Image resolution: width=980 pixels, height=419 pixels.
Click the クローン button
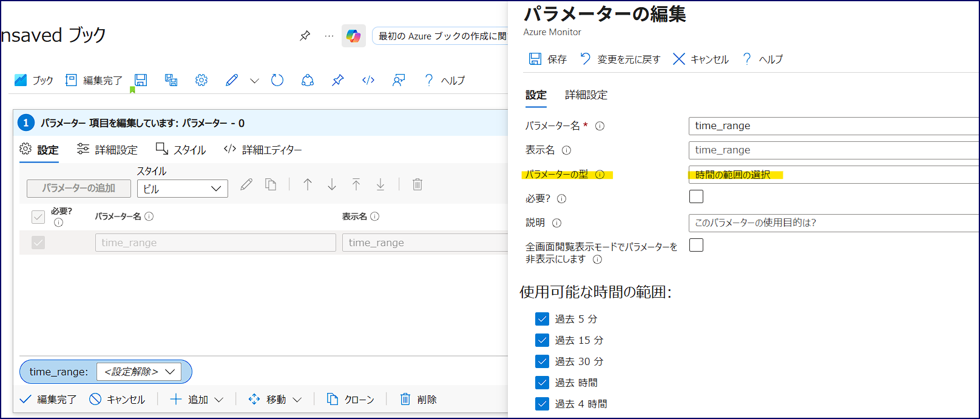[351, 400]
